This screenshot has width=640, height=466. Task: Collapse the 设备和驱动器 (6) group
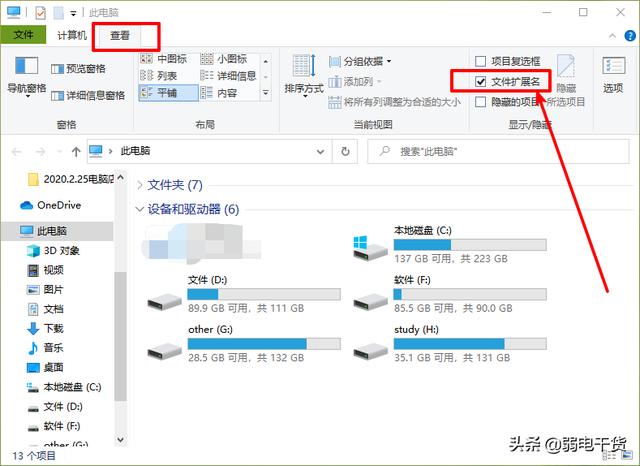[x=139, y=209]
